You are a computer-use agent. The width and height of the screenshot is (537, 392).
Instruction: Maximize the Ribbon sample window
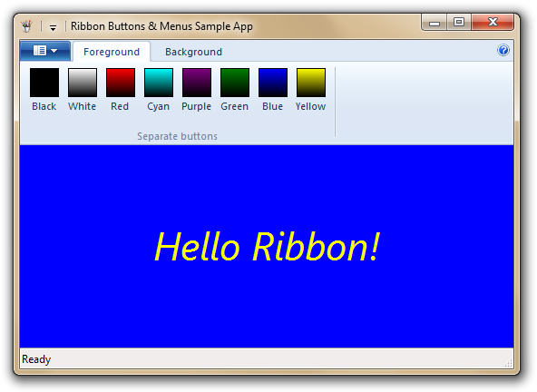pyautogui.click(x=459, y=23)
